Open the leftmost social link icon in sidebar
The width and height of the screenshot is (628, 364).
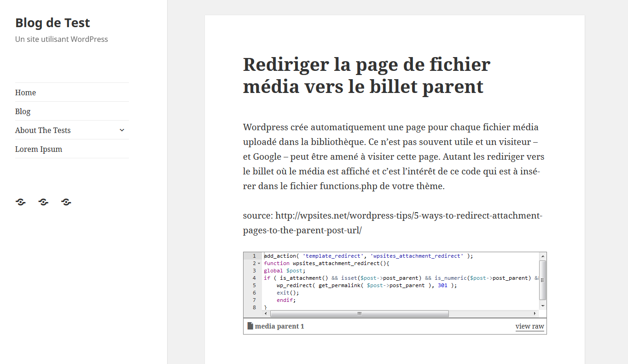(21, 202)
